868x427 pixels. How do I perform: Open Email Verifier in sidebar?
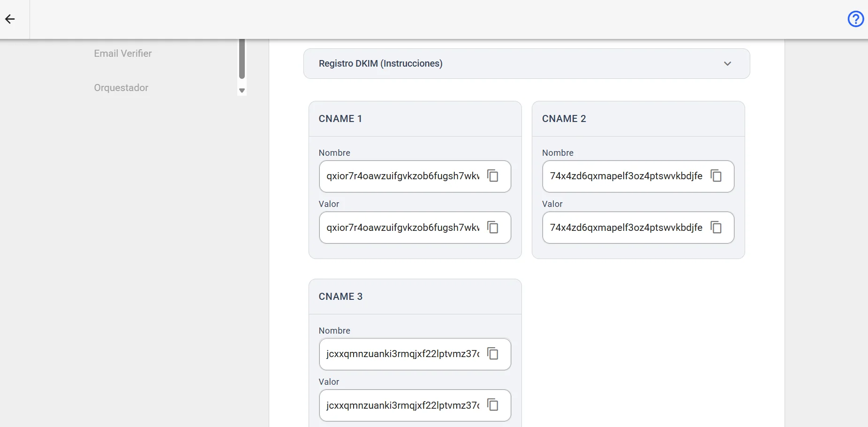point(123,53)
